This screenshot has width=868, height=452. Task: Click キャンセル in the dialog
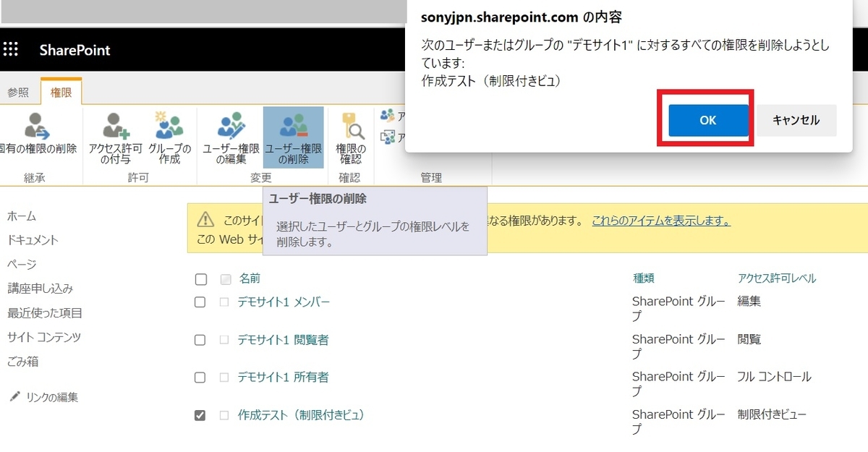click(796, 120)
